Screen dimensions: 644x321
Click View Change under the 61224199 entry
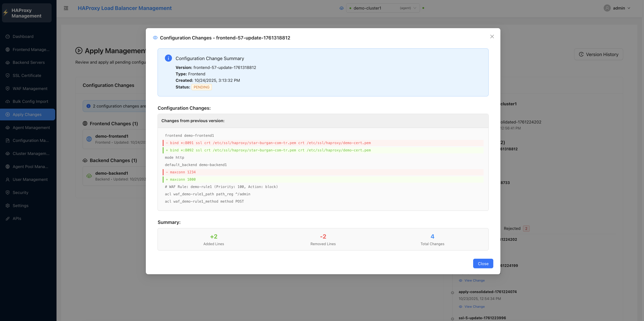[x=472, y=280]
